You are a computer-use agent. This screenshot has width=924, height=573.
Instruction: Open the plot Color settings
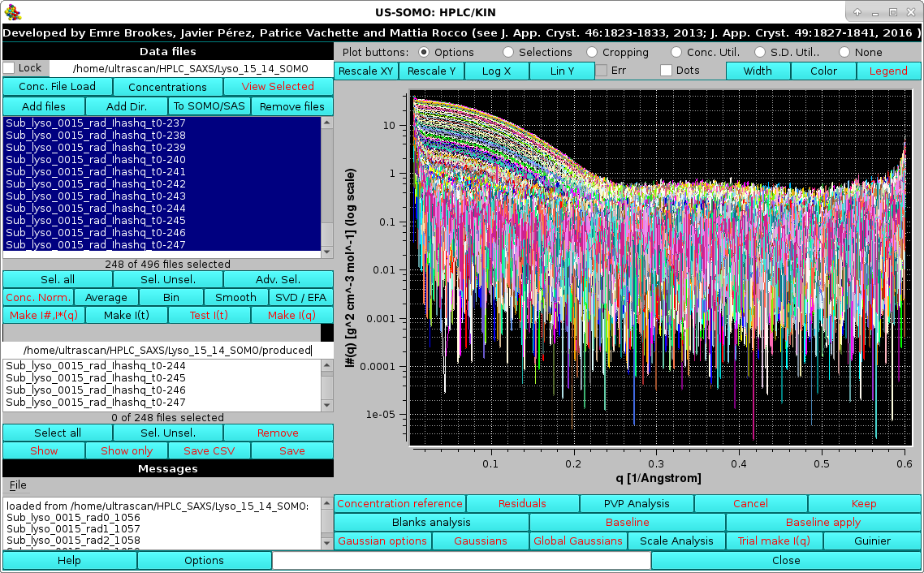(x=823, y=71)
